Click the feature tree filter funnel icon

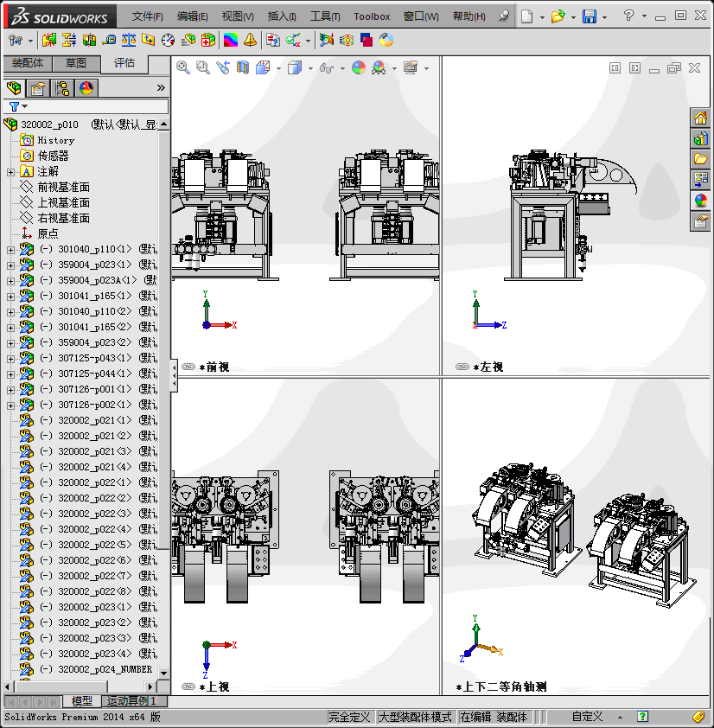(x=14, y=106)
